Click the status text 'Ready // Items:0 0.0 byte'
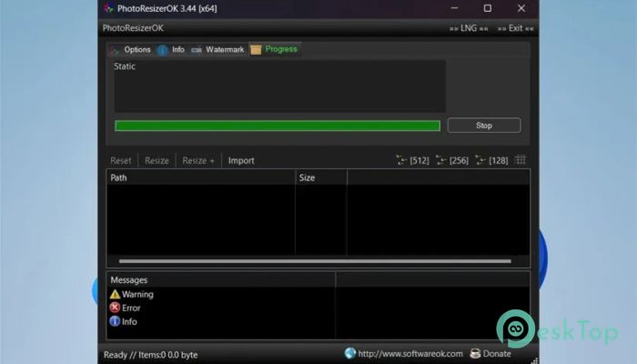Screen dimensions: 637x364 click(x=151, y=355)
